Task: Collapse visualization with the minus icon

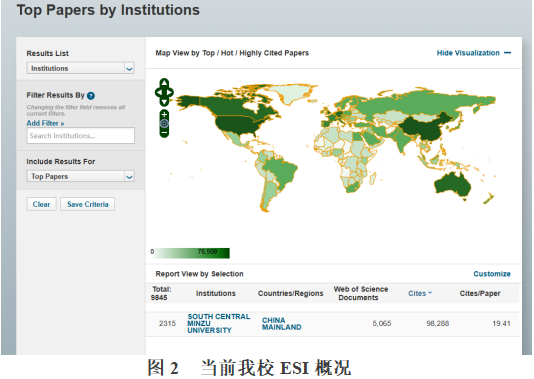Action: (x=507, y=53)
